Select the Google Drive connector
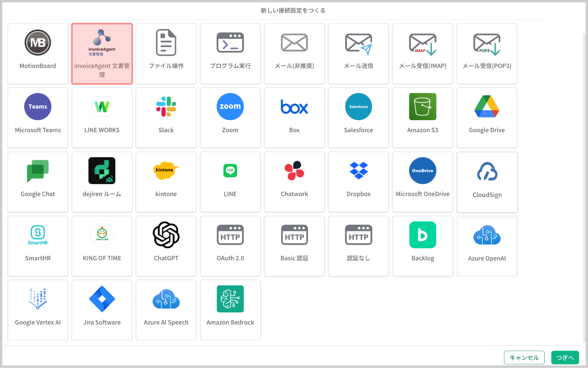The width and height of the screenshot is (588, 368). point(487,118)
